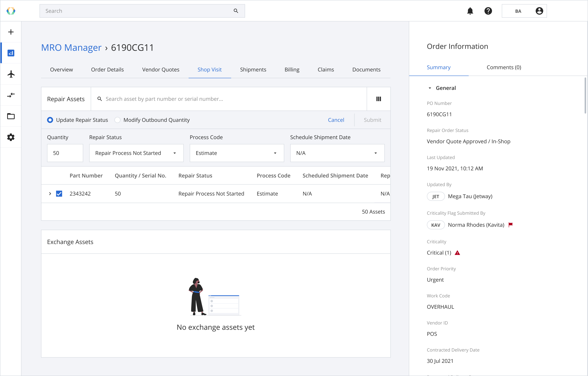Click the Submit button

[x=372, y=120]
